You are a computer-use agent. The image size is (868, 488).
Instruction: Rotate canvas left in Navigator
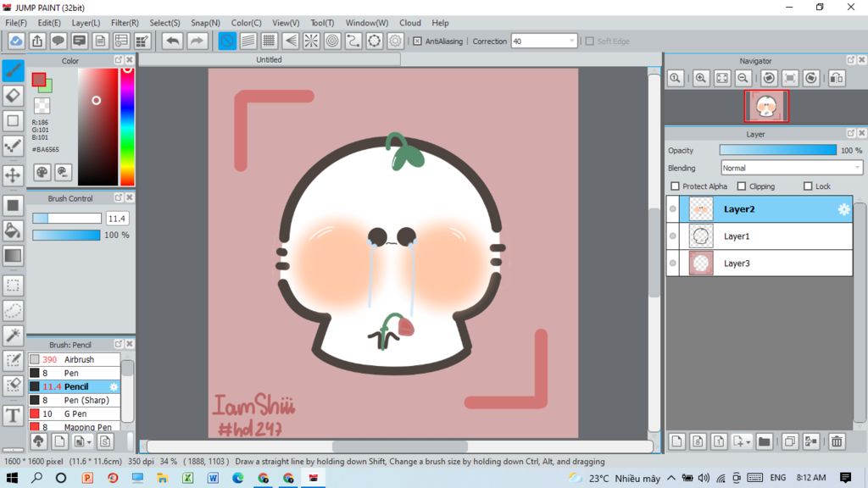tap(769, 78)
